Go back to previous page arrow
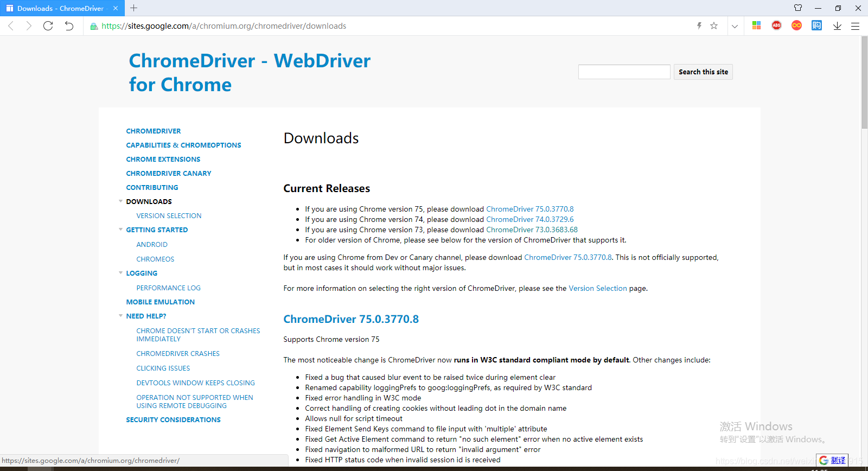The width and height of the screenshot is (868, 471). (x=11, y=26)
